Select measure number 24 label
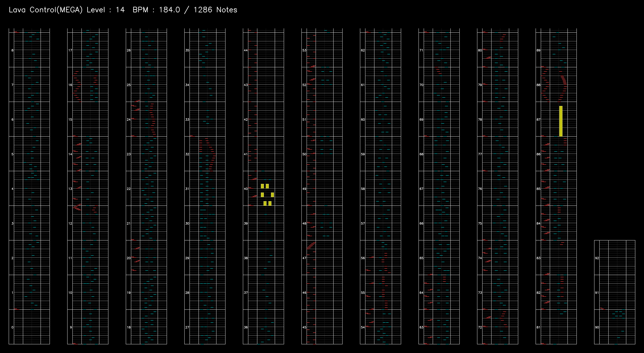The width and height of the screenshot is (644, 353). pos(129,120)
